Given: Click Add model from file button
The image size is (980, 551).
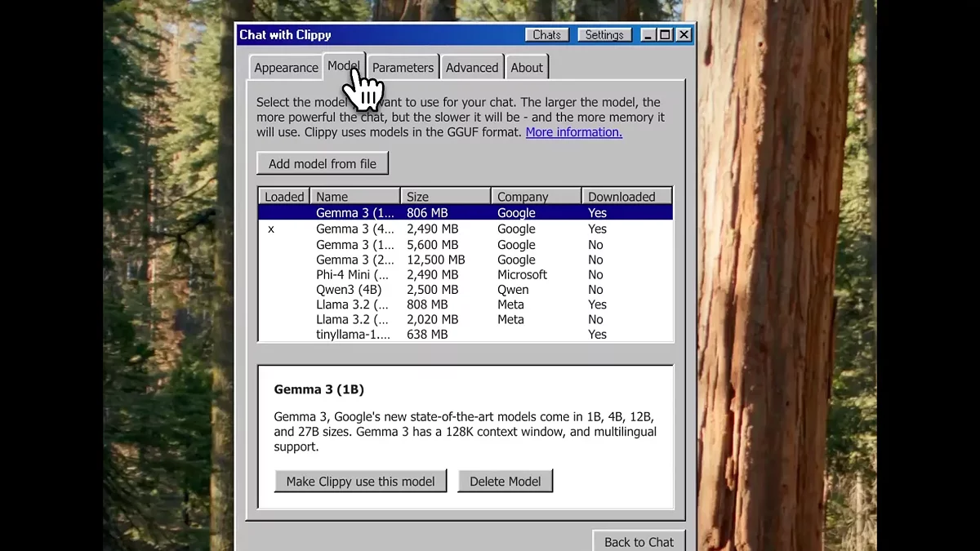Looking at the screenshot, I should pyautogui.click(x=323, y=163).
